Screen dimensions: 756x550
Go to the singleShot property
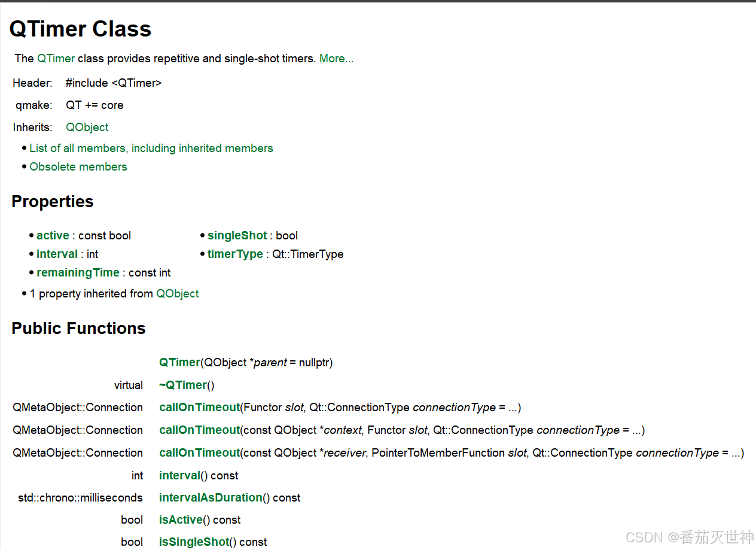click(237, 236)
